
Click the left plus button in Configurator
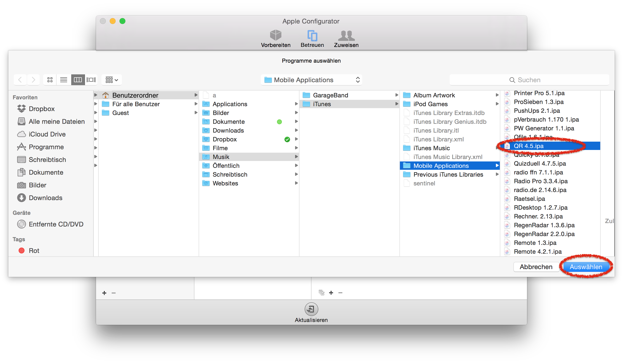(104, 293)
